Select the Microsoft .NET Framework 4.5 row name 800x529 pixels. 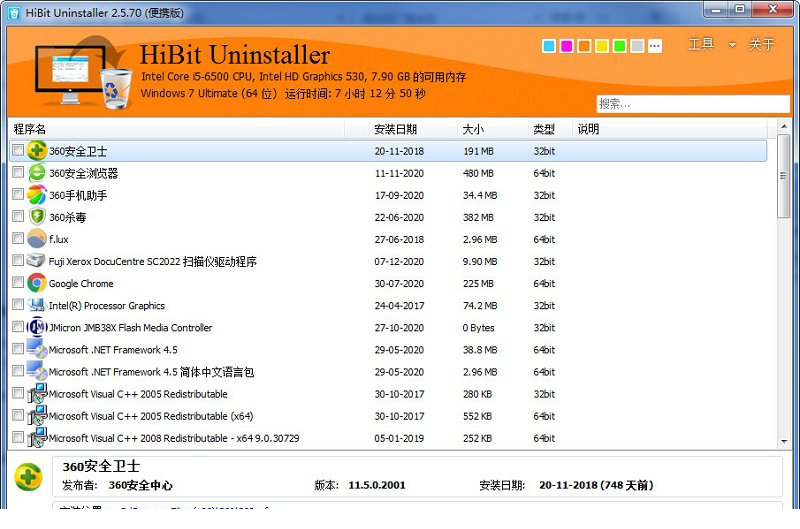coord(113,349)
